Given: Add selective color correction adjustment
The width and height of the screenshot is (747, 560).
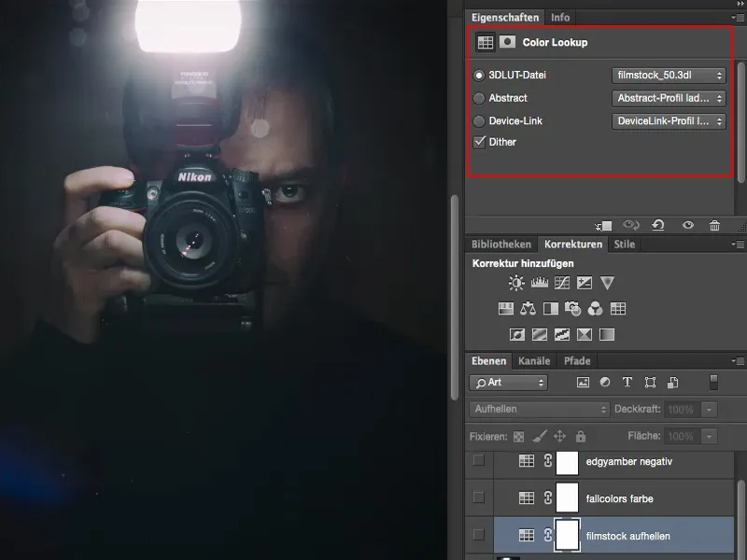Looking at the screenshot, I should click(x=585, y=334).
